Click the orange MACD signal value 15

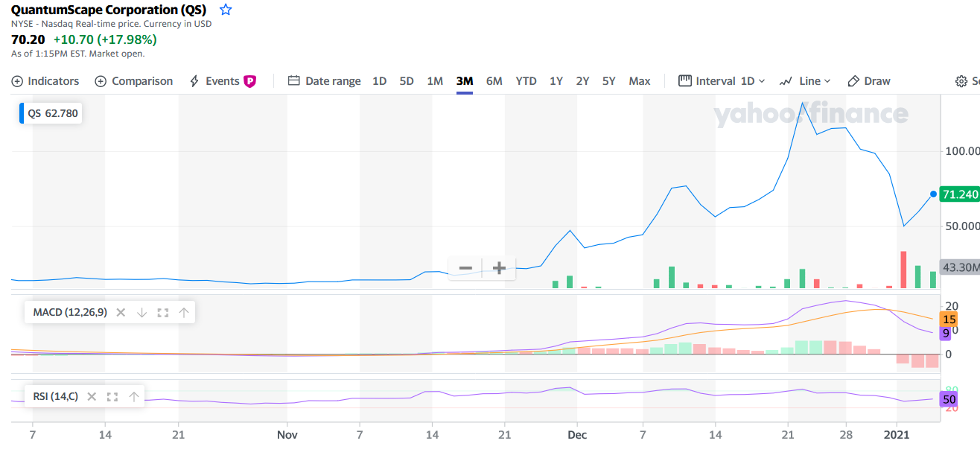tap(949, 319)
